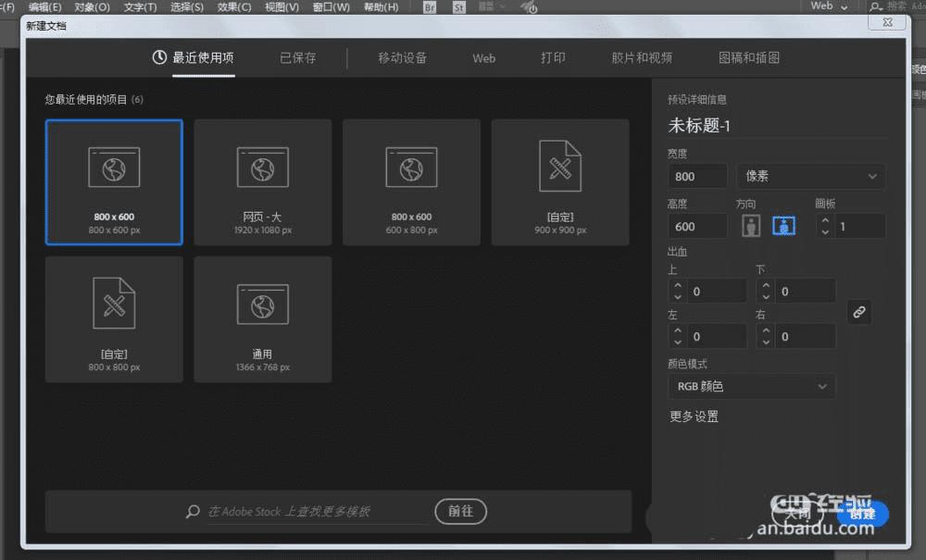Open the 打印 tab

(553, 57)
